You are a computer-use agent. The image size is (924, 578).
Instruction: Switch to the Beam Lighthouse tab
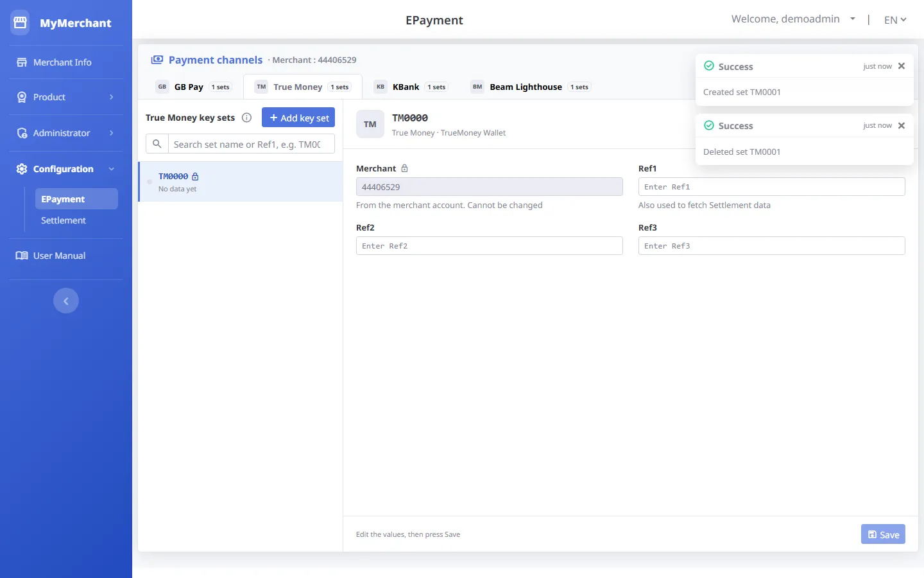pyautogui.click(x=531, y=87)
